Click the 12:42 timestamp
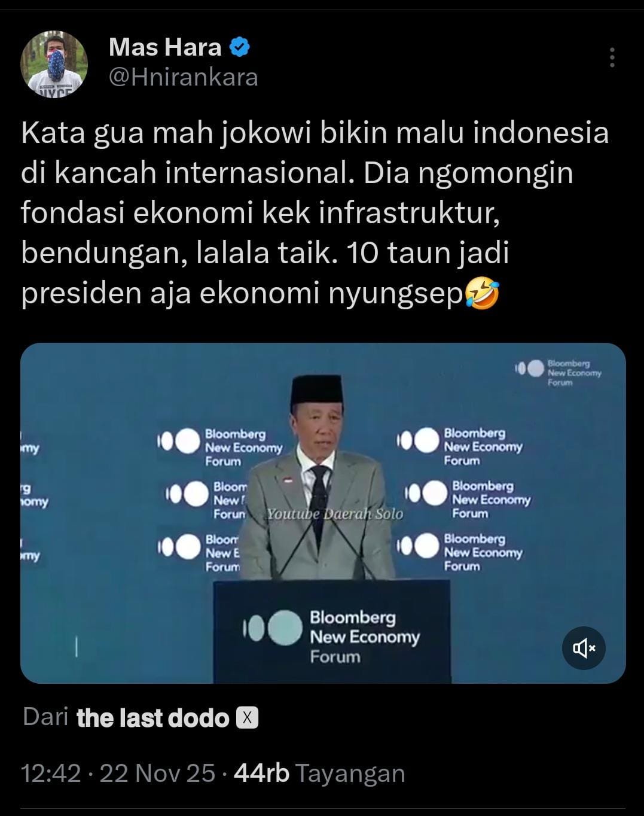Screen dimensions: 644x816 pos(51,773)
